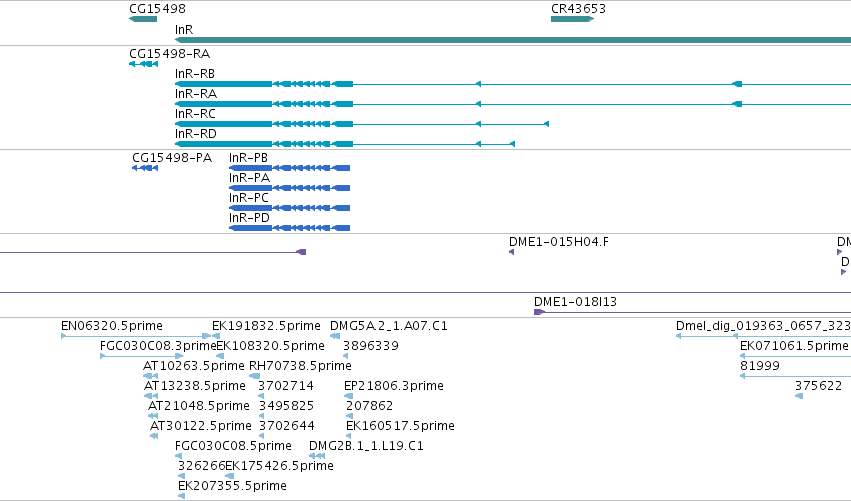Select the InR-RB transcript label

[x=195, y=74]
